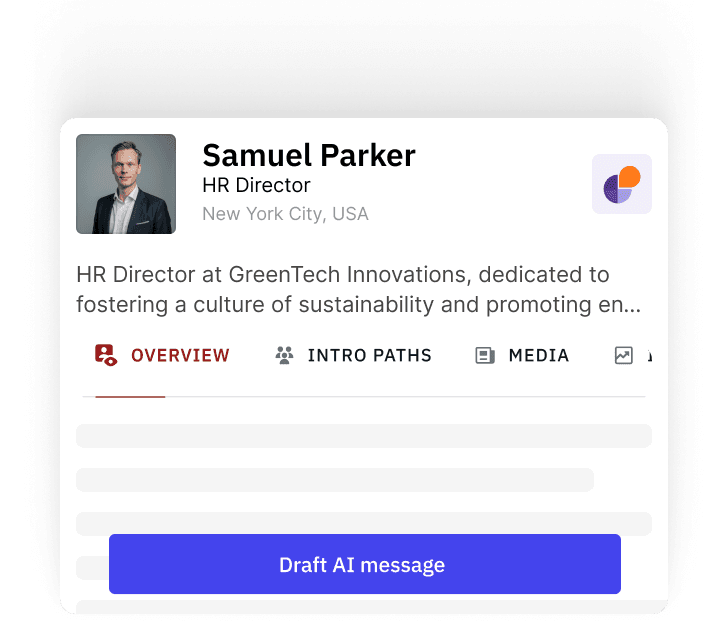The image size is (728, 624).
Task: Click the red active-tab underline indicator
Action: coord(130,396)
